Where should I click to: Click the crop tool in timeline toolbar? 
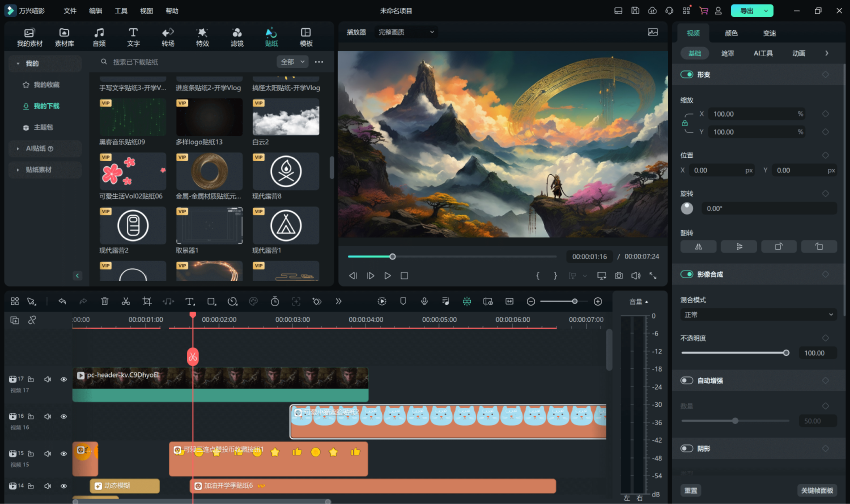pyautogui.click(x=146, y=301)
